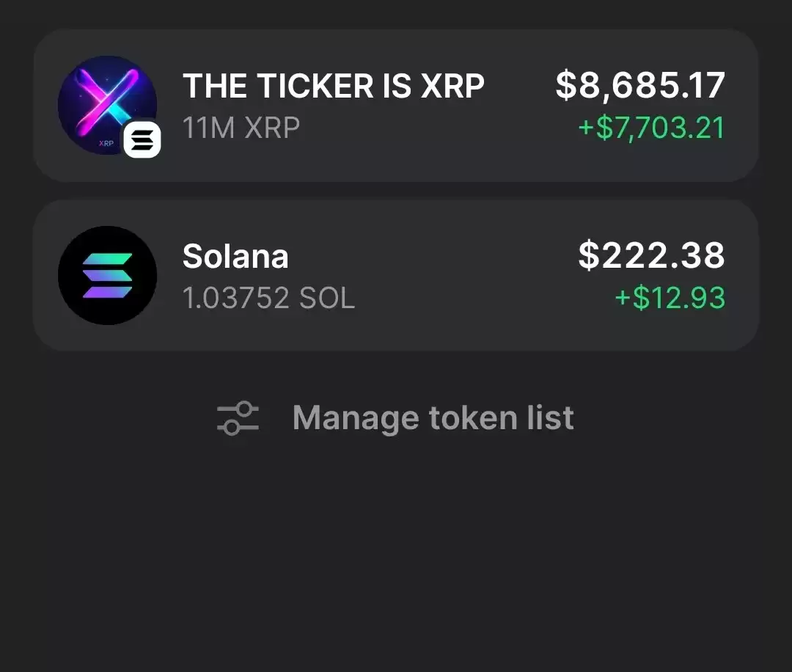This screenshot has width=792, height=672.
Task: Tap the +$12.93 Solana gain
Action: (670, 298)
